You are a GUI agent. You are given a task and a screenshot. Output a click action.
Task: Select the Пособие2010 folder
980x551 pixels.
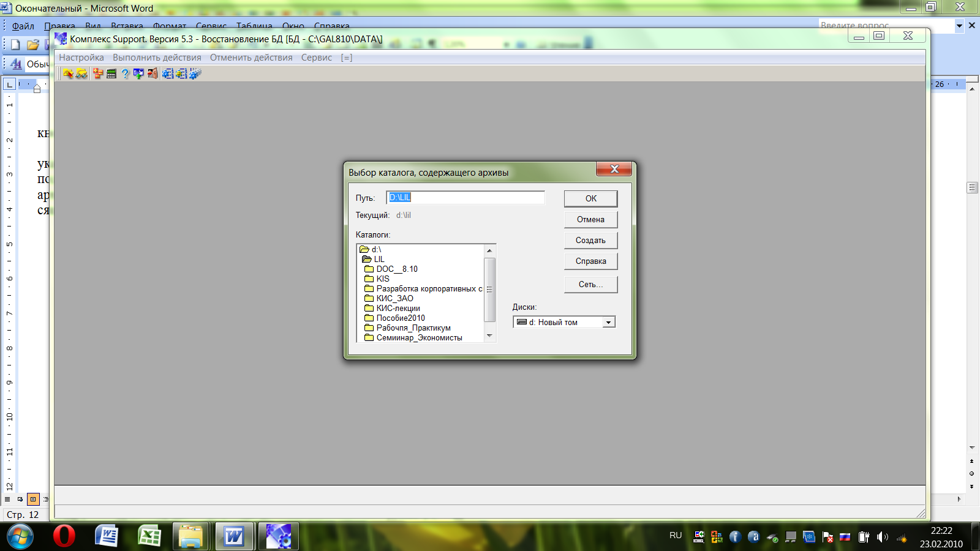point(394,318)
